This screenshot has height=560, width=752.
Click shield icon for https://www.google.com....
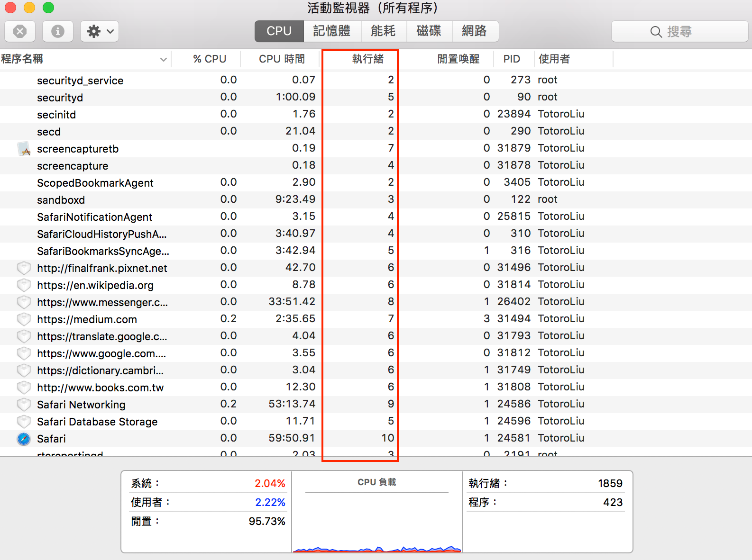pyautogui.click(x=24, y=353)
